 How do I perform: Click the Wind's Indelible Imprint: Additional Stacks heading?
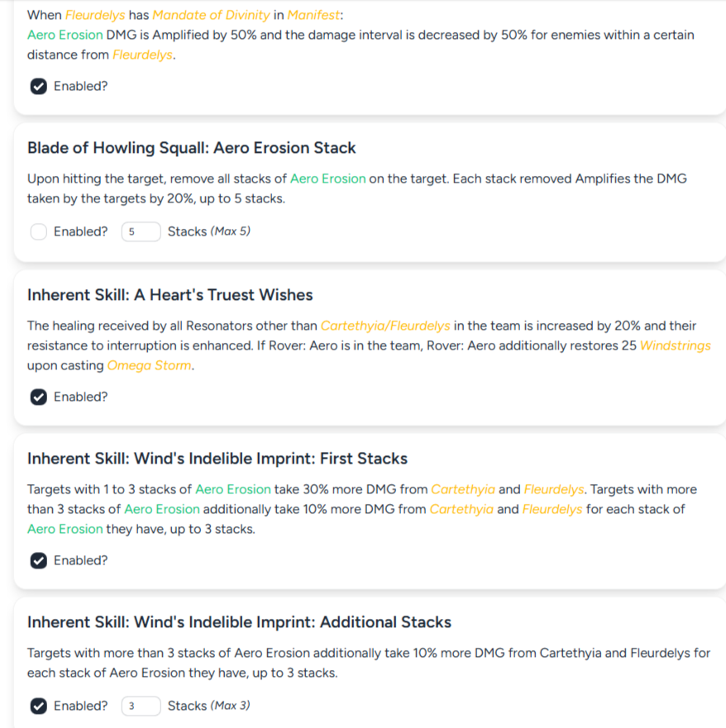click(x=239, y=622)
